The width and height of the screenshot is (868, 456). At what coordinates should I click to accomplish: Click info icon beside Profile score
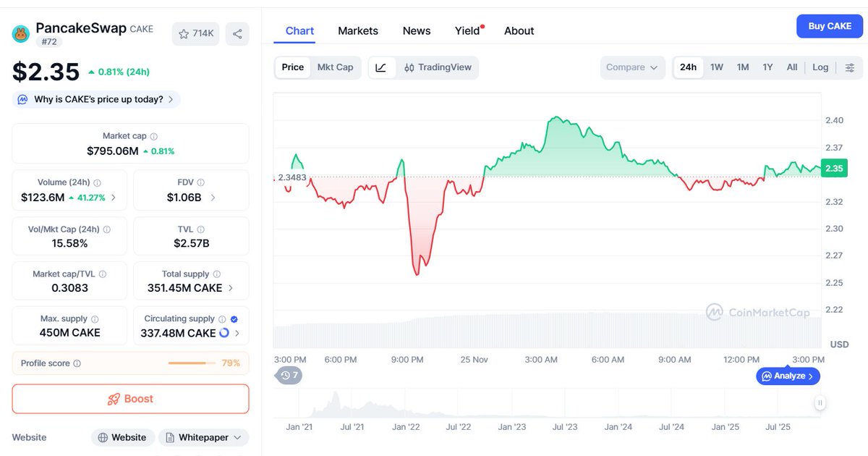(x=77, y=363)
